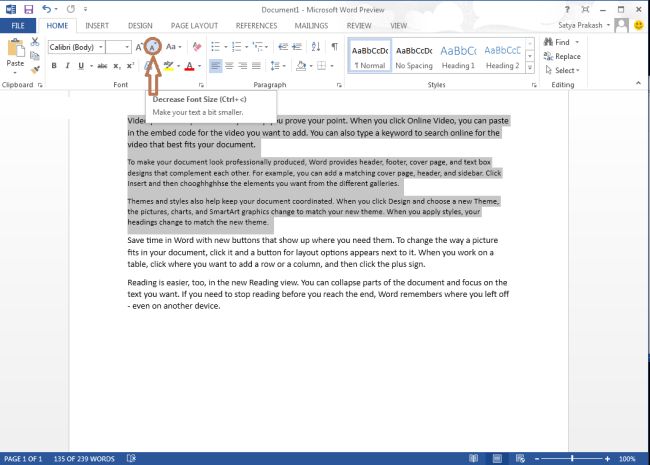Open Word Help question mark
The image size is (650, 465).
(x=567, y=9)
